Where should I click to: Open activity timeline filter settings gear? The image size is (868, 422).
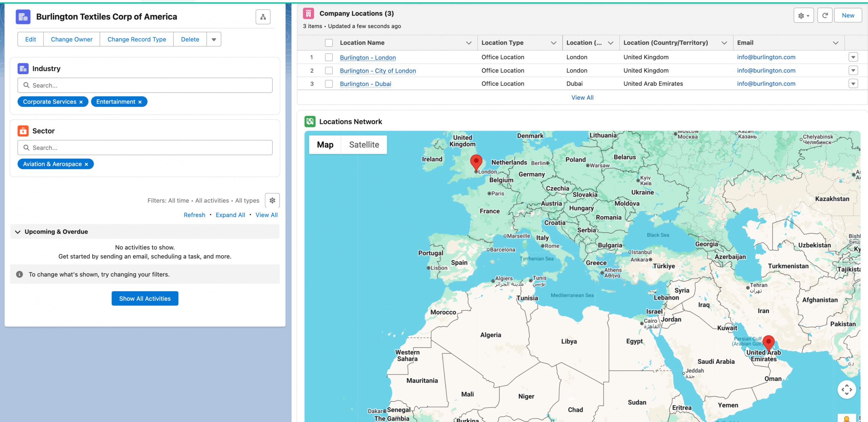click(x=272, y=201)
